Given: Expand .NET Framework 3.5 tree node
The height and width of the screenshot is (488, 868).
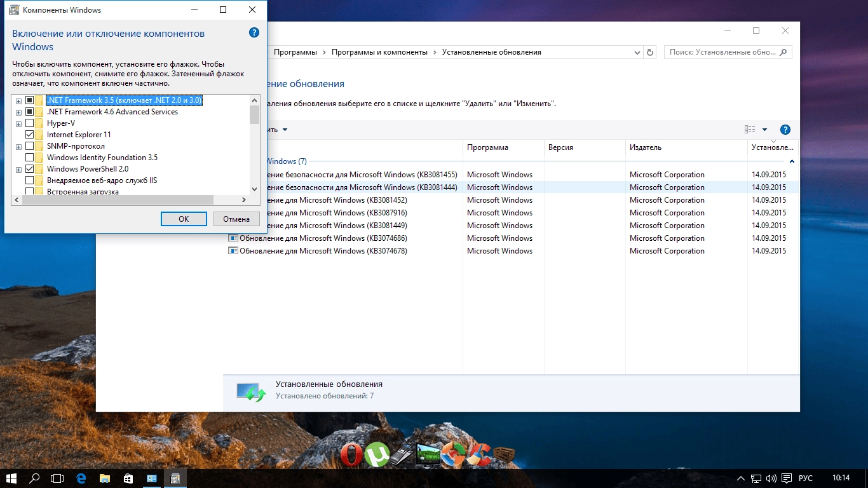Looking at the screenshot, I should pyautogui.click(x=18, y=101).
